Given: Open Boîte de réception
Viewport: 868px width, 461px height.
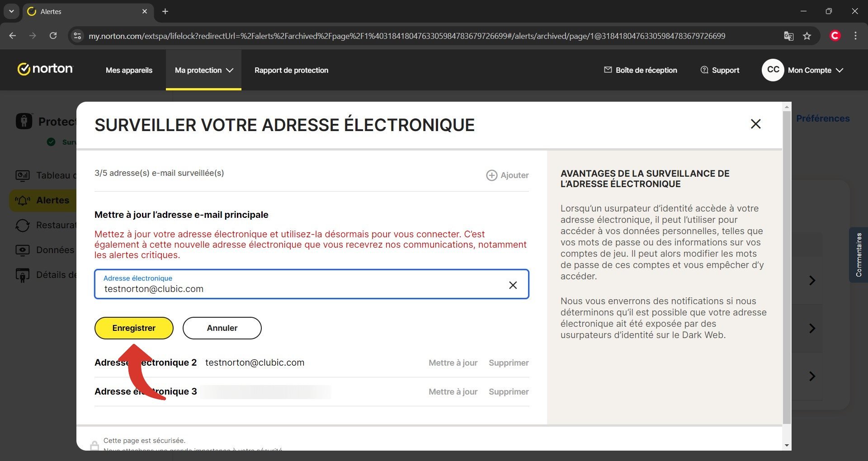Looking at the screenshot, I should coord(640,70).
